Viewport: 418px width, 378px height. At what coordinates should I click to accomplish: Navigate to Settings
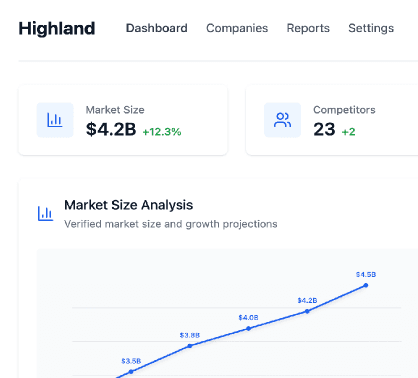371,28
